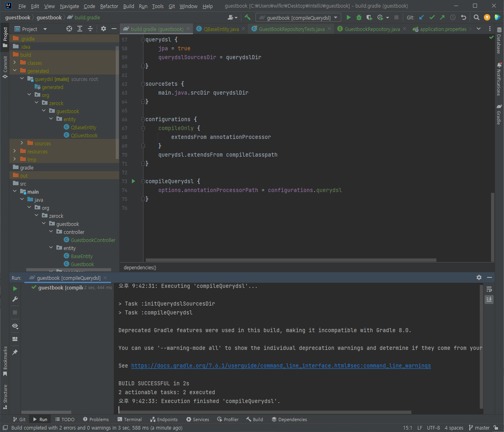Run with coverage shield icon

(x=369, y=17)
